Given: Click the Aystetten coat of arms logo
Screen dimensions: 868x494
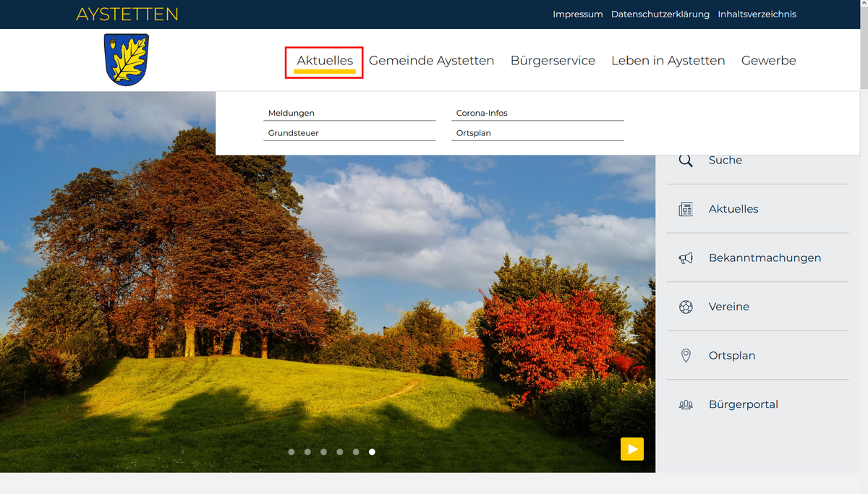Looking at the screenshot, I should 127,59.
